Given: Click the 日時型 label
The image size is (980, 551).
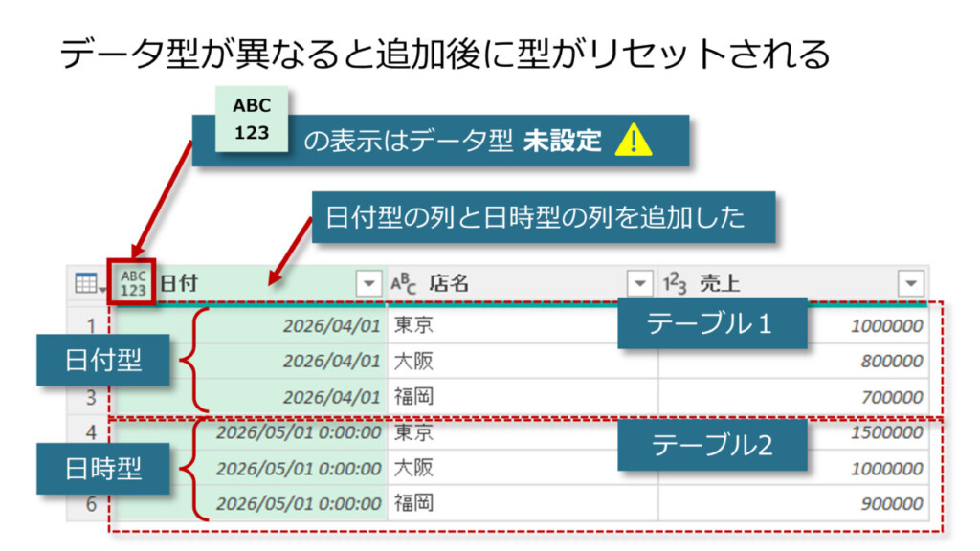Looking at the screenshot, I should pos(103,469).
